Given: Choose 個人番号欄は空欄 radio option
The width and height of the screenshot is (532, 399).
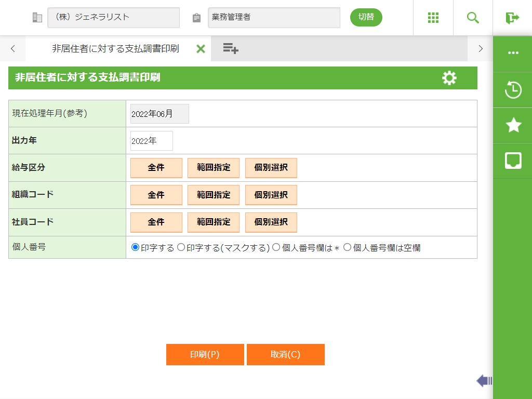Looking at the screenshot, I should tap(348, 247).
